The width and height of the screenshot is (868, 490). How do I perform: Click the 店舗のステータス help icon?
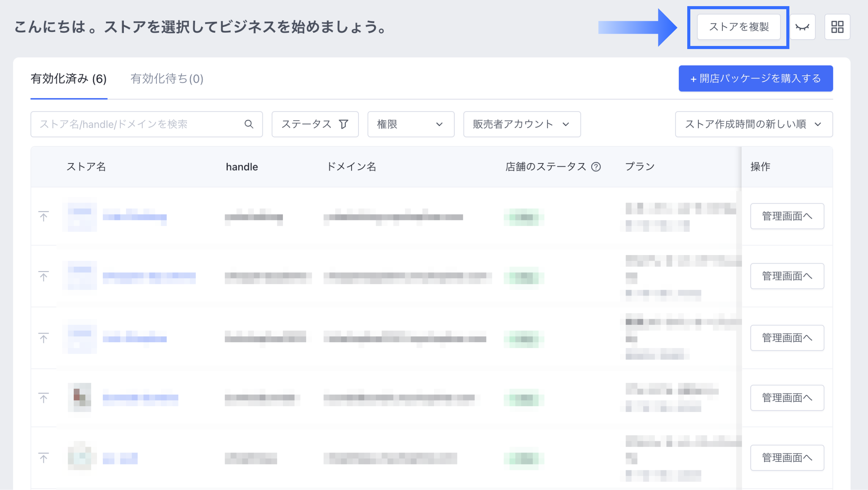click(x=596, y=167)
